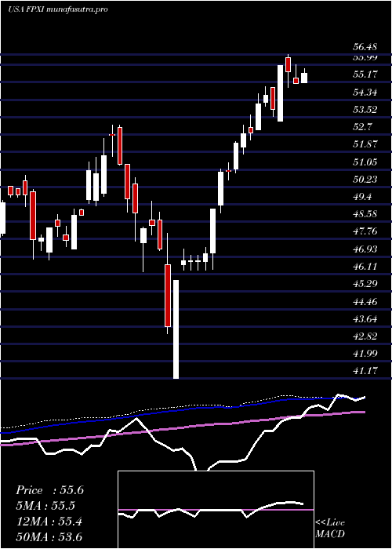Click the 56.48 price axis label
The height and width of the screenshot is (549, 392).
point(365,47)
